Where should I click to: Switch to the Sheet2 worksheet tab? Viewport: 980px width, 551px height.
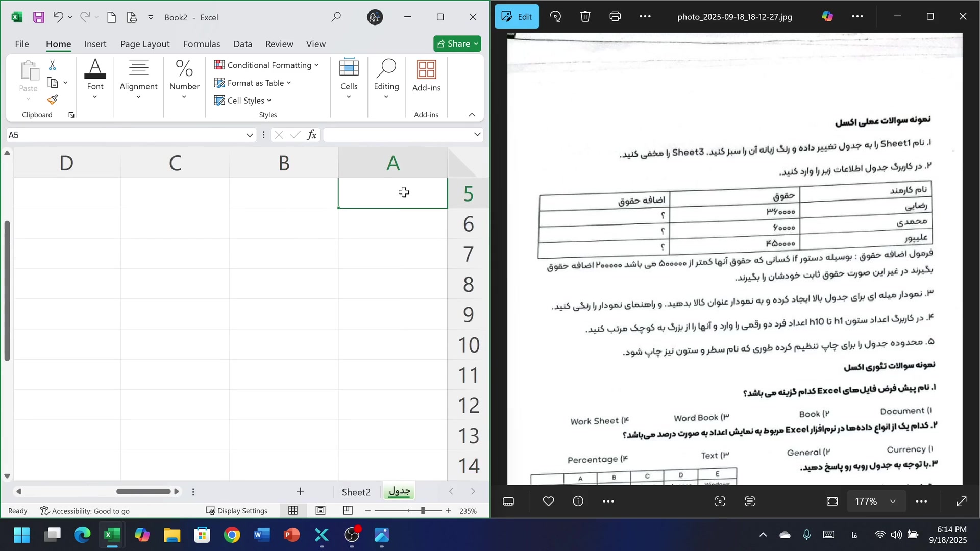[356, 492]
